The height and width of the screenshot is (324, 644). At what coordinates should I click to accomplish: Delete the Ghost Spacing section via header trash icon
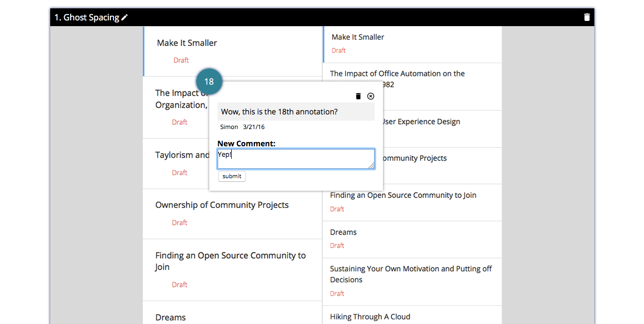pos(587,17)
